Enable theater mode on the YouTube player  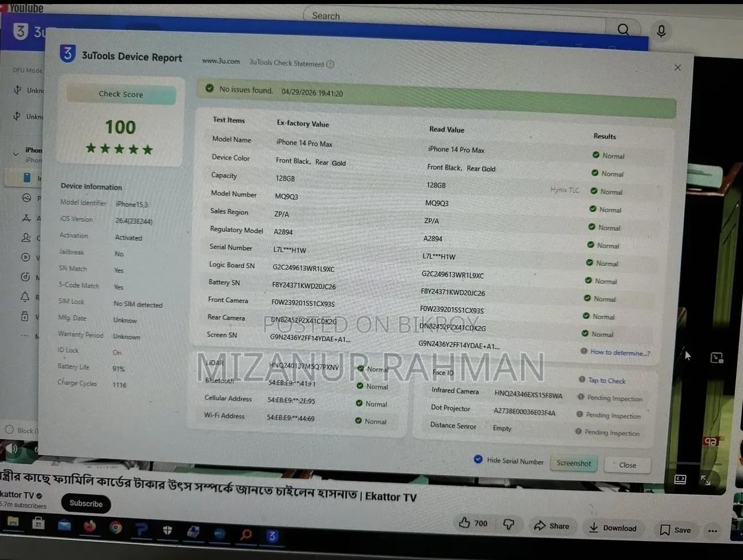coord(680,479)
